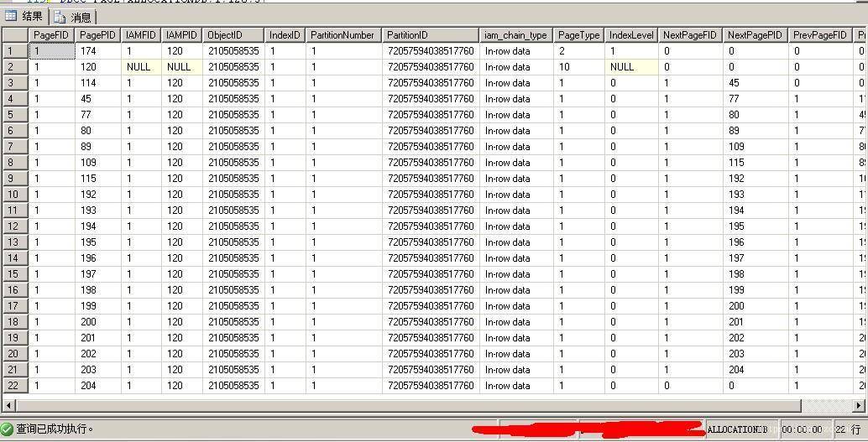Screen dimensions: 868x442
Task: Click the 查询已成功执行 status message
Action: point(55,429)
